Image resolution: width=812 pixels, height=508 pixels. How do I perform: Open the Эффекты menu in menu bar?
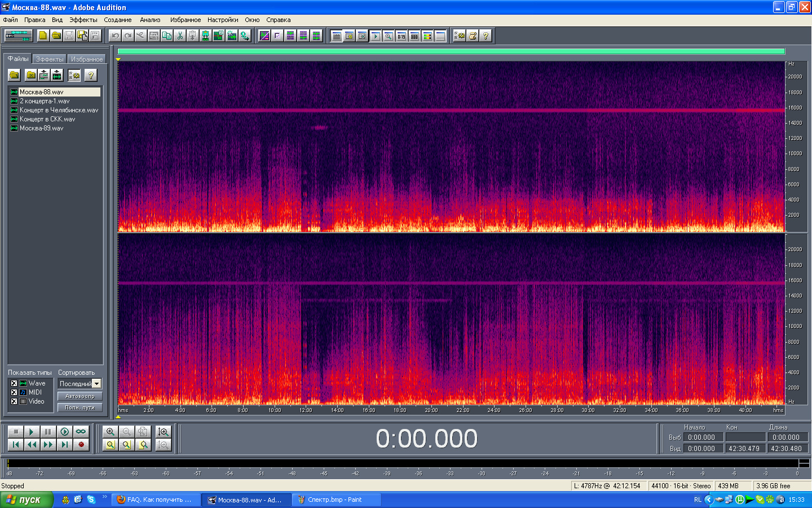(x=83, y=20)
